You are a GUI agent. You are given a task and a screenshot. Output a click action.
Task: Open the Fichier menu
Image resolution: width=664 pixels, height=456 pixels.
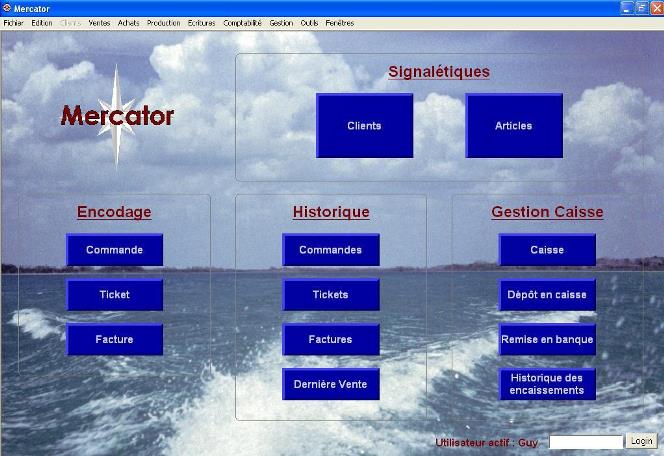(x=13, y=22)
